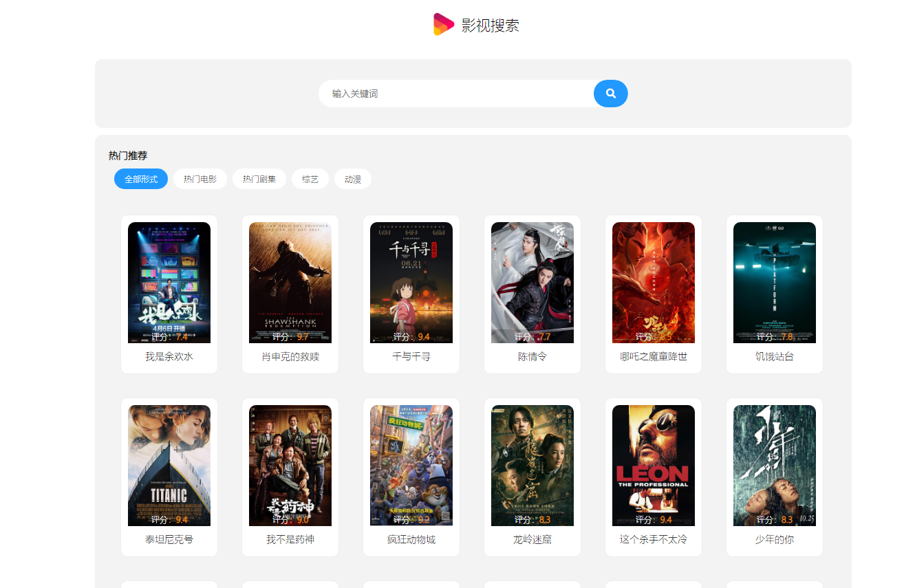Image resolution: width=915 pixels, height=588 pixels.
Task: Click the title text 我不是药神
Action: click(x=290, y=540)
